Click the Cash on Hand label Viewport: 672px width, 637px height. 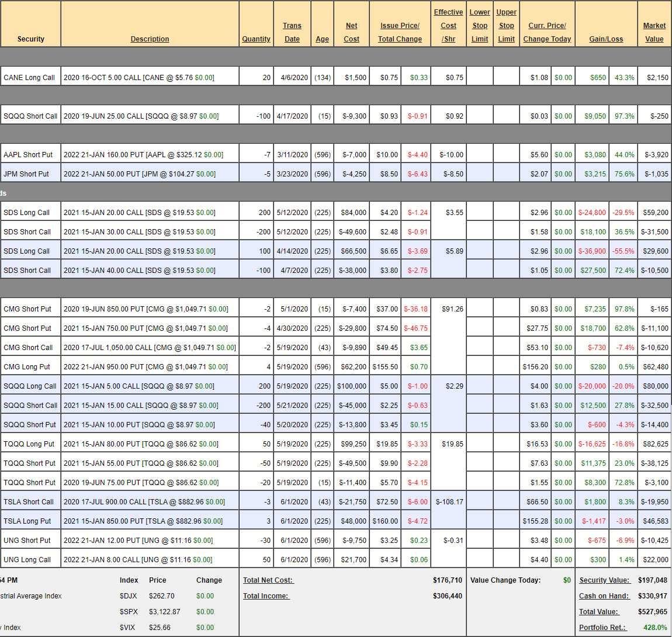[604, 596]
